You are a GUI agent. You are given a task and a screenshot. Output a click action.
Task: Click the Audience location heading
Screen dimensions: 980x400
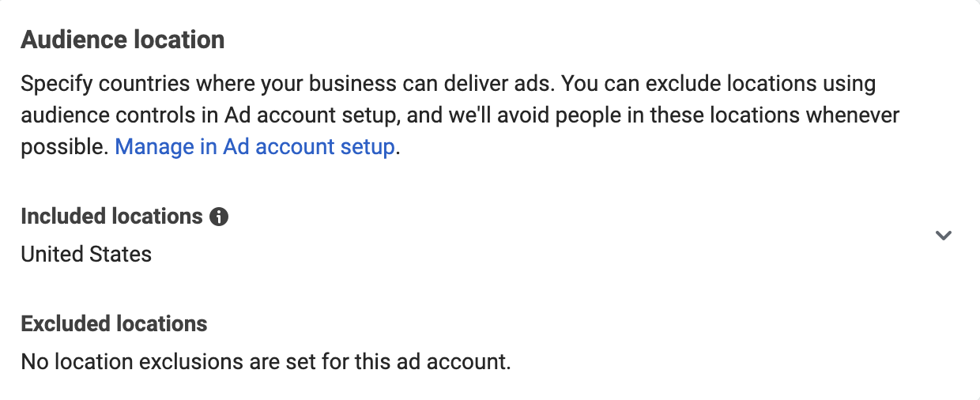(x=122, y=40)
